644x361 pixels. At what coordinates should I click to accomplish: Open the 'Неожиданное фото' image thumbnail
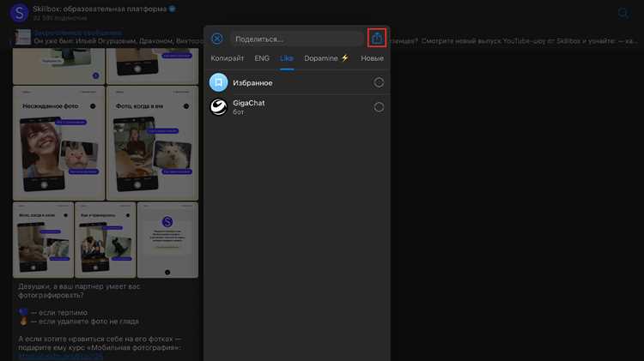tap(58, 142)
